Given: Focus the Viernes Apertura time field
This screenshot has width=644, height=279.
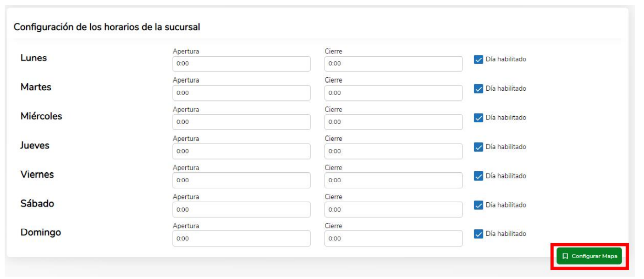Looking at the screenshot, I should point(241,180).
